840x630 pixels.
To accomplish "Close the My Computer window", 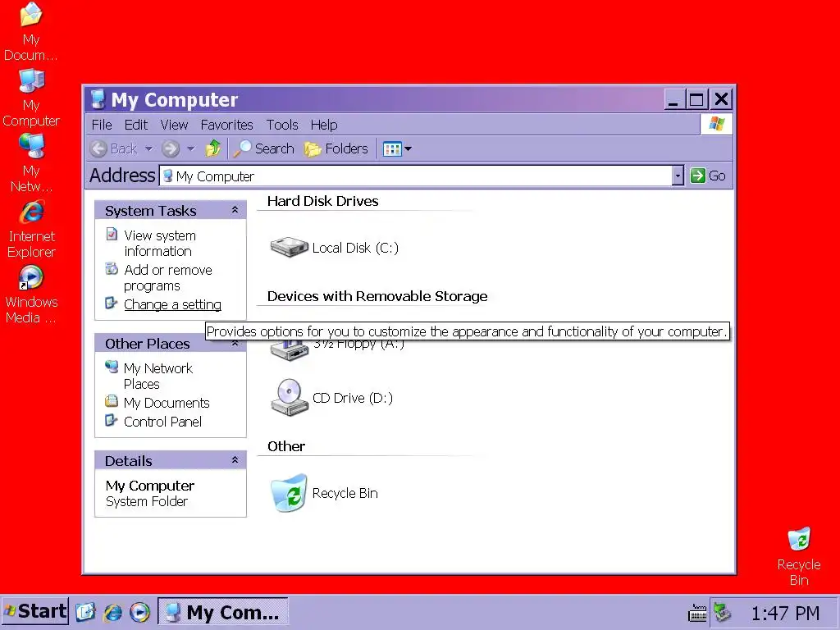I will click(722, 99).
